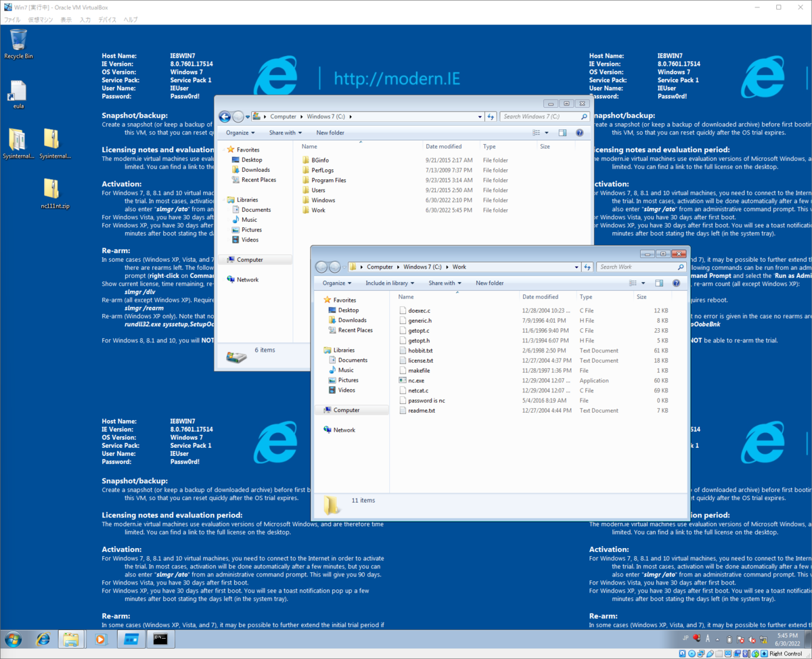Viewport: 812px width, 659px height.
Task: Change view icon in the Work window
Action: 633,283
